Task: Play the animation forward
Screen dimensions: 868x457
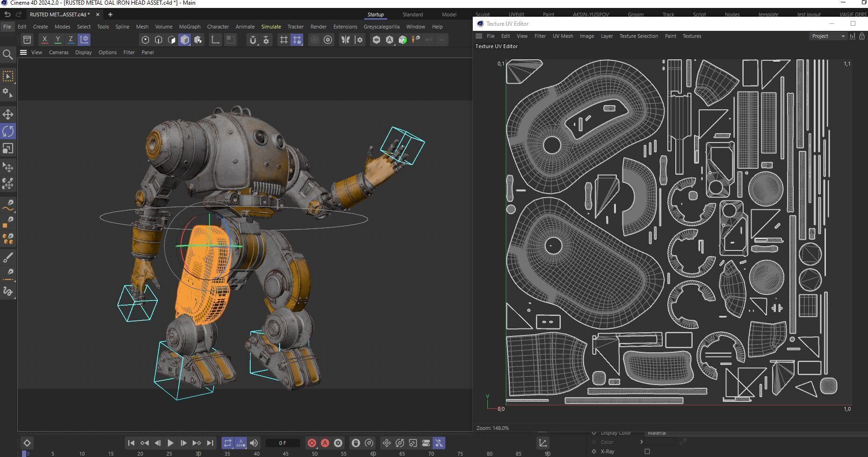Action: pyautogui.click(x=170, y=443)
